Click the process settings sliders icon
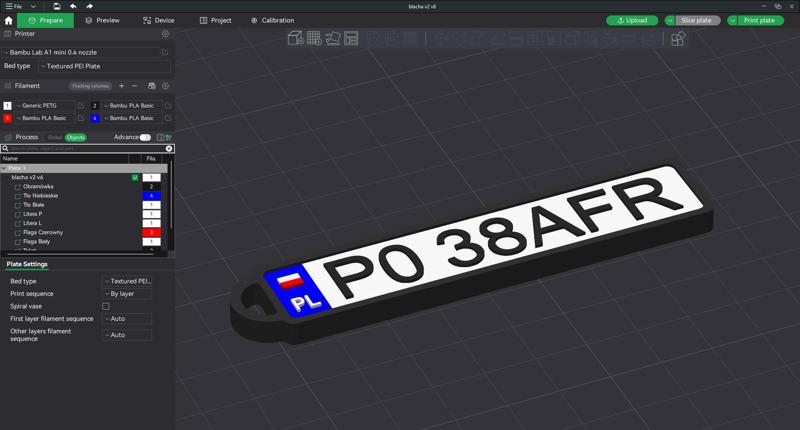The width and height of the screenshot is (800, 430). click(x=168, y=137)
